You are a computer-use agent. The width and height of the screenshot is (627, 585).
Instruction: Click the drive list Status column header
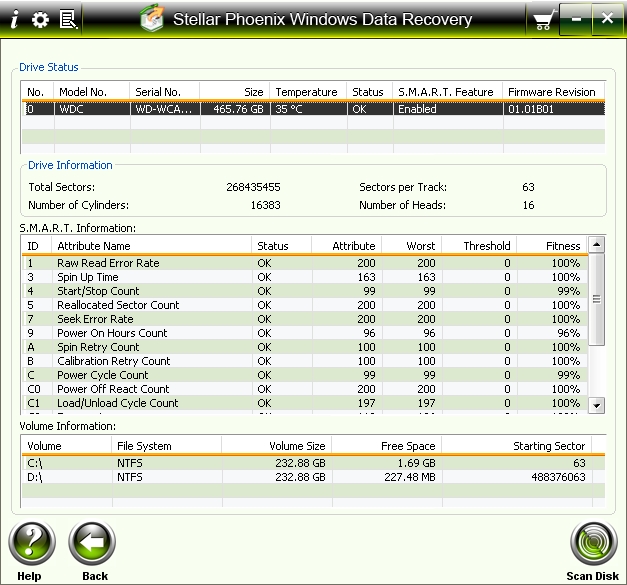[x=370, y=92]
